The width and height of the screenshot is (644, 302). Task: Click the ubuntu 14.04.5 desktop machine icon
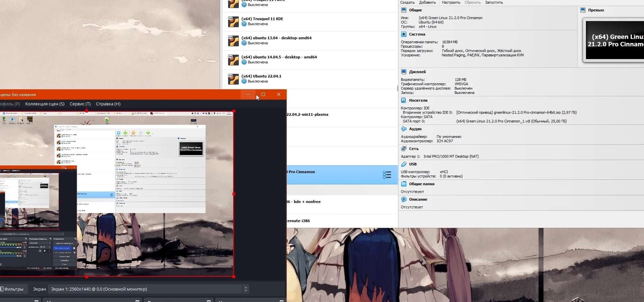click(x=233, y=60)
